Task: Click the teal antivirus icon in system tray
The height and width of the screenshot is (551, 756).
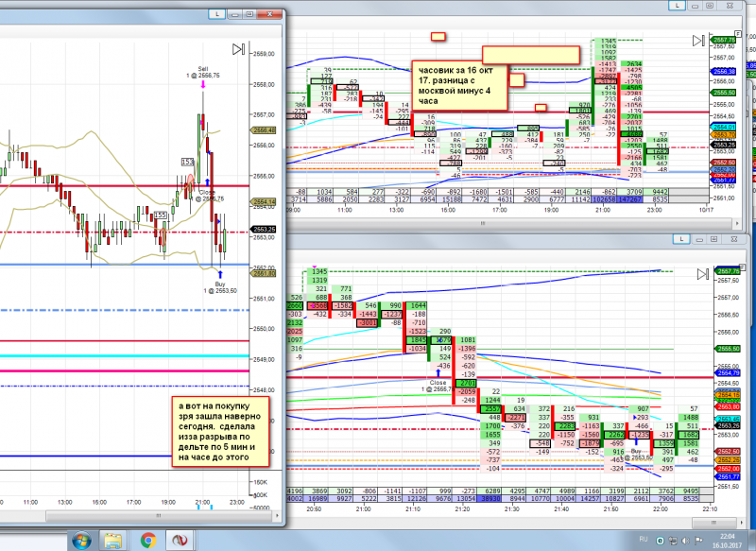Action: pyautogui.click(x=660, y=541)
